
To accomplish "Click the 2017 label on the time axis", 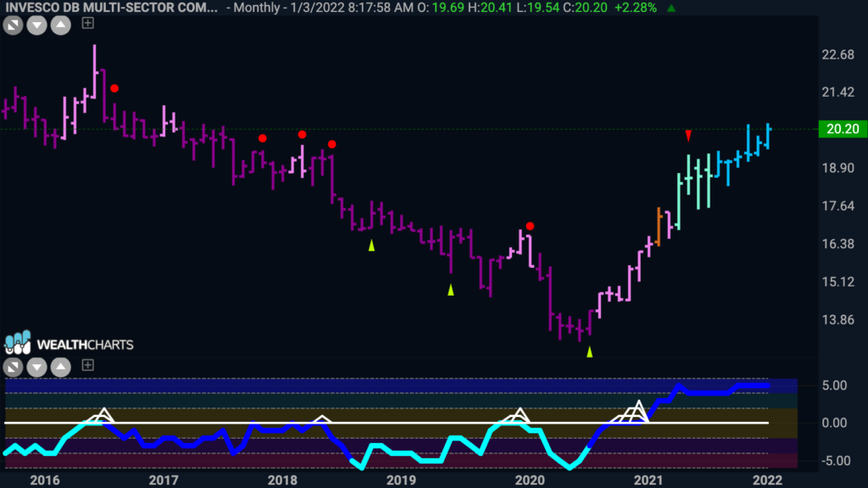I will 164,480.
